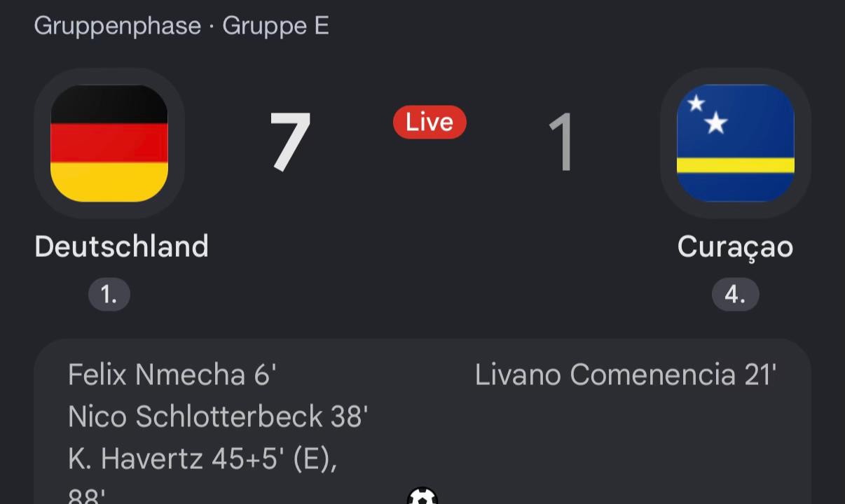Viewport: 845px width, 504px height.
Task: Select scorer Nico Schlotterbeck 38'
Action: tap(218, 417)
